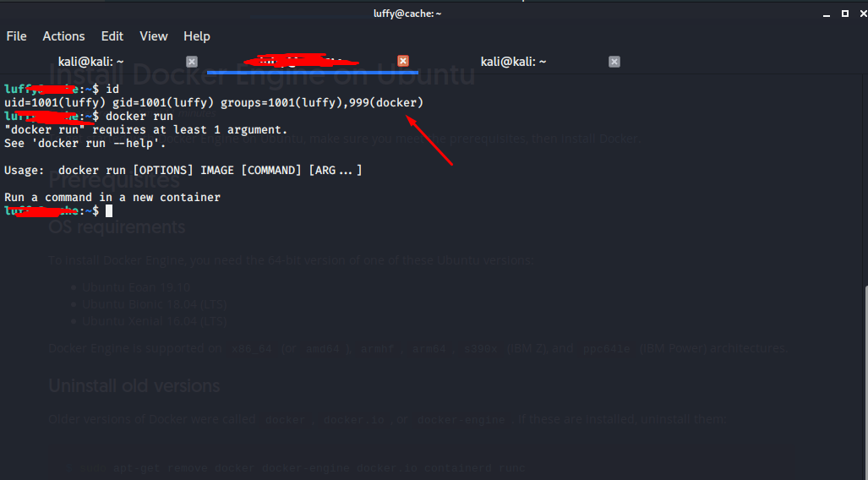This screenshot has height=480, width=868.
Task: Click 'Run a command in a new container'
Action: click(112, 197)
